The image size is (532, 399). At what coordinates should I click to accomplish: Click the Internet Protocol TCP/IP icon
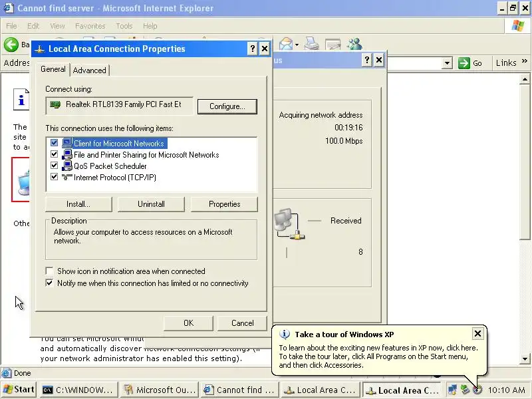point(67,177)
